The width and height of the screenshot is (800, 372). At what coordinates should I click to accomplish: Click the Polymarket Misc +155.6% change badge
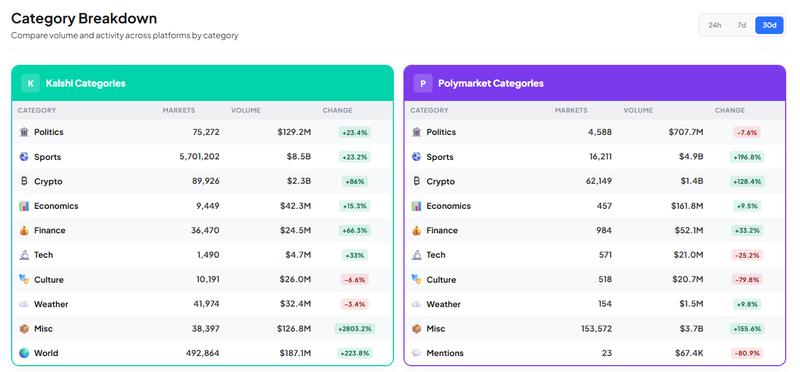[x=747, y=329]
